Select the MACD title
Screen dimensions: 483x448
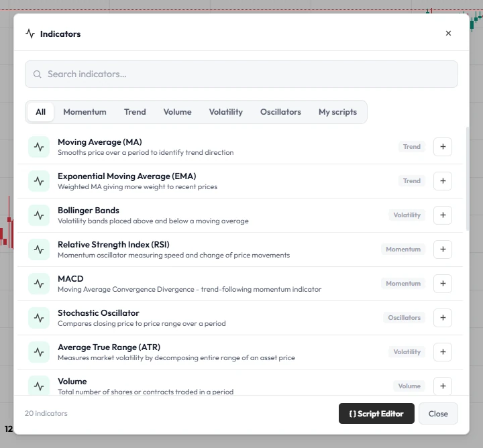(70, 278)
